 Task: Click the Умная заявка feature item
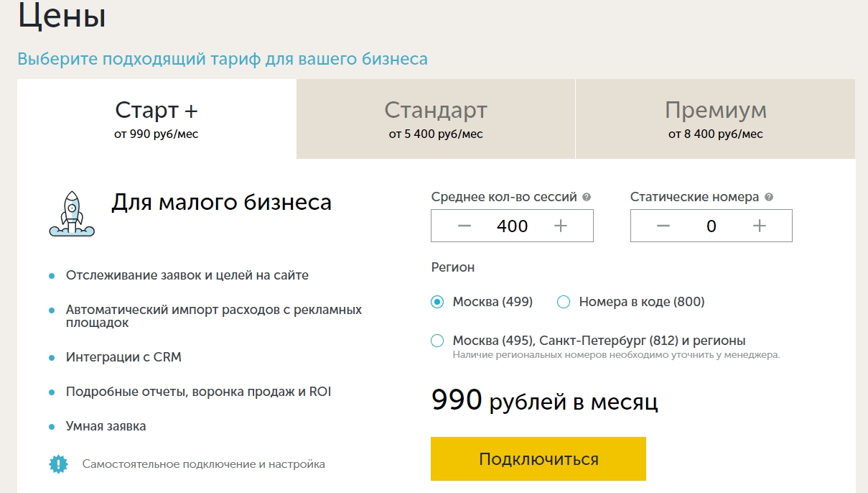106,426
